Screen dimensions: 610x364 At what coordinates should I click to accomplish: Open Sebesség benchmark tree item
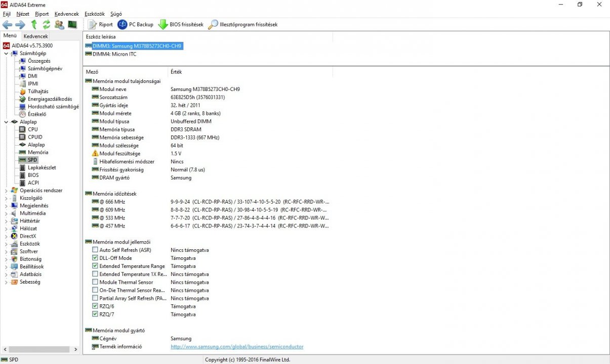pos(30,282)
